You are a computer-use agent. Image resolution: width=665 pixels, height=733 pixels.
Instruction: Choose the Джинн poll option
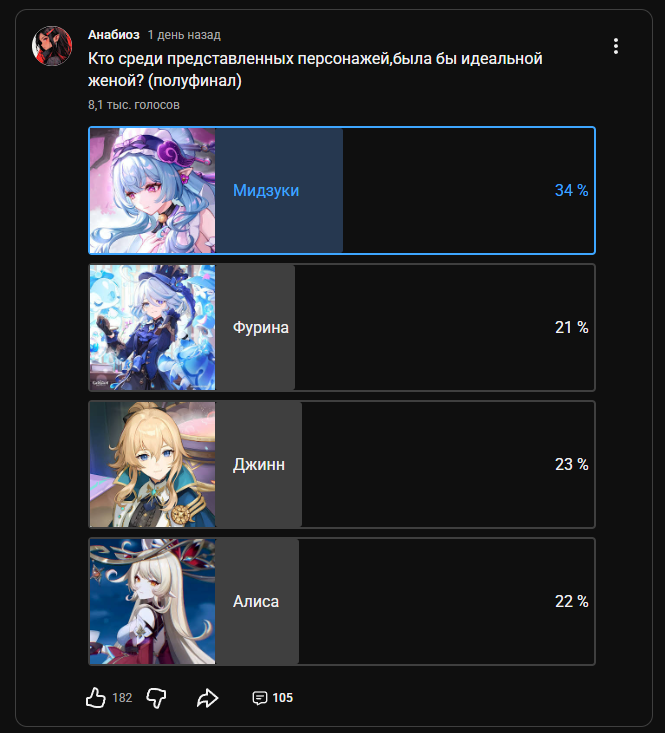(x=342, y=464)
